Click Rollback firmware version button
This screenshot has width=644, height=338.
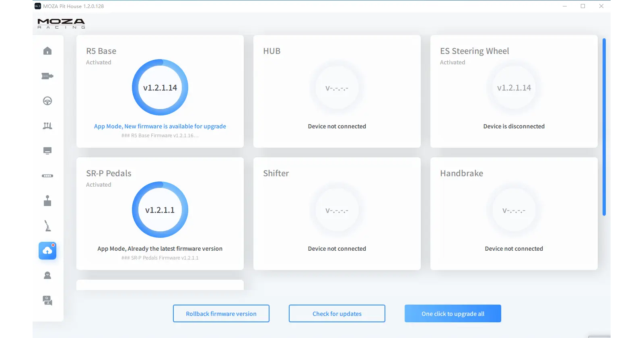coord(221,313)
